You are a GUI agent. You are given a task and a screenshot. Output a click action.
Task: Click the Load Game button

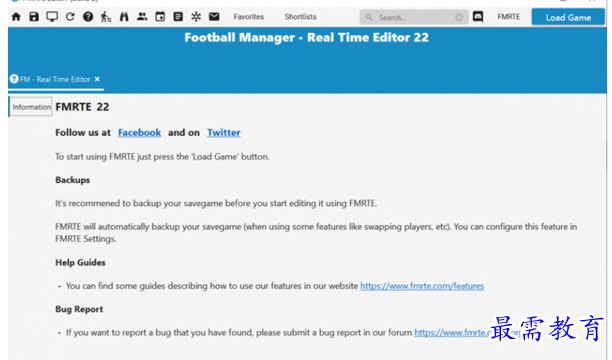568,18
